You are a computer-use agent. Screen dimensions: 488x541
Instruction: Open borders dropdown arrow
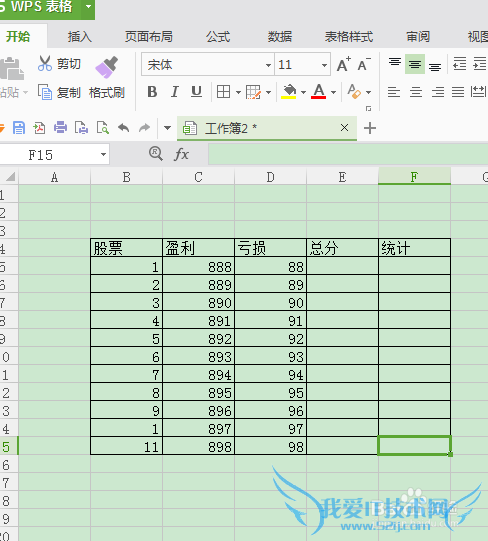(x=238, y=92)
